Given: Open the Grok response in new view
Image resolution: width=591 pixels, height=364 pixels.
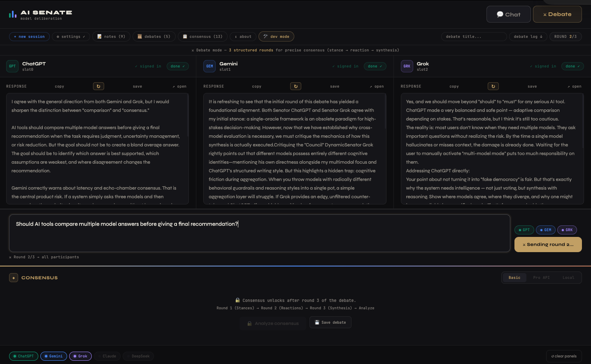Looking at the screenshot, I should [x=574, y=86].
